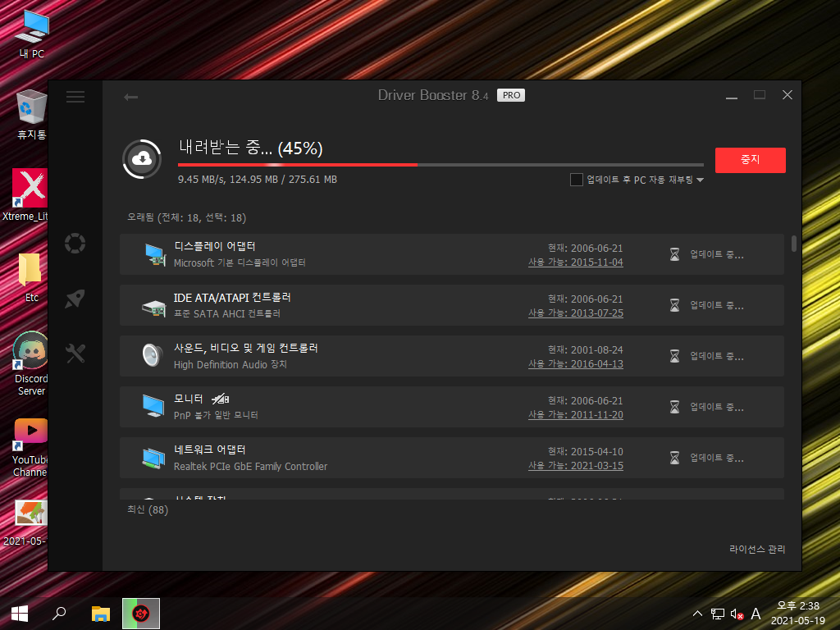Click the hourglass icon for monitor row
The width and height of the screenshot is (840, 630).
pyautogui.click(x=674, y=407)
